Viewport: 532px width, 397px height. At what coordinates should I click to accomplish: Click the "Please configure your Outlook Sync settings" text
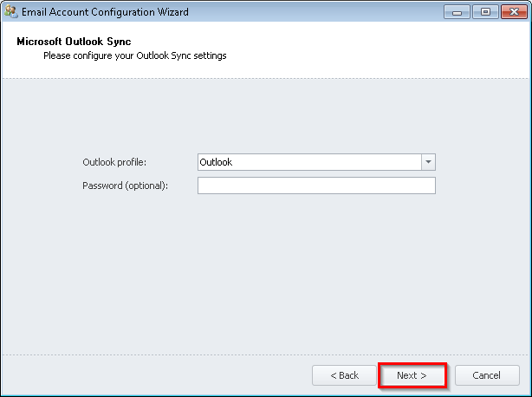click(134, 55)
